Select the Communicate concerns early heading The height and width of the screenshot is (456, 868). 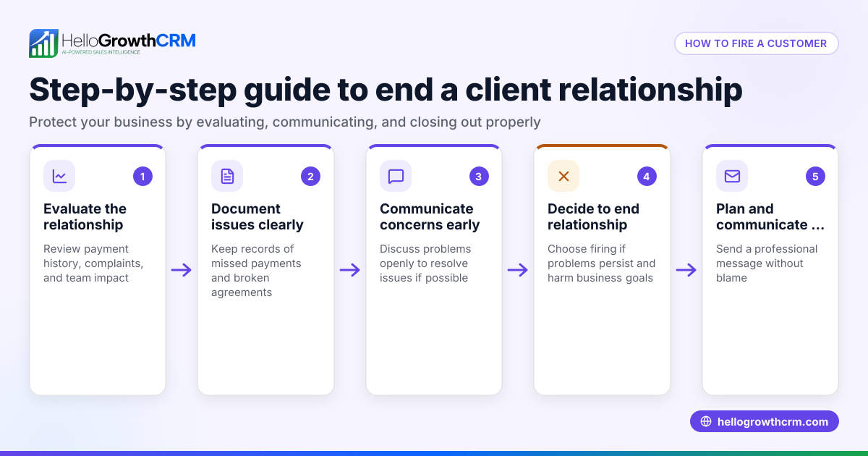pos(430,216)
